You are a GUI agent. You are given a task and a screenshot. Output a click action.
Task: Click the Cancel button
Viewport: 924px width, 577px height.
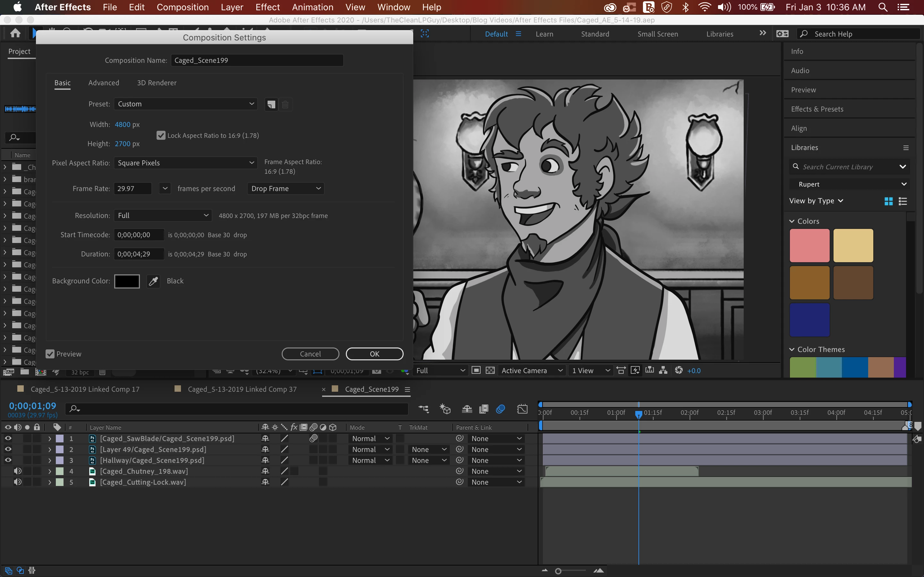point(310,354)
